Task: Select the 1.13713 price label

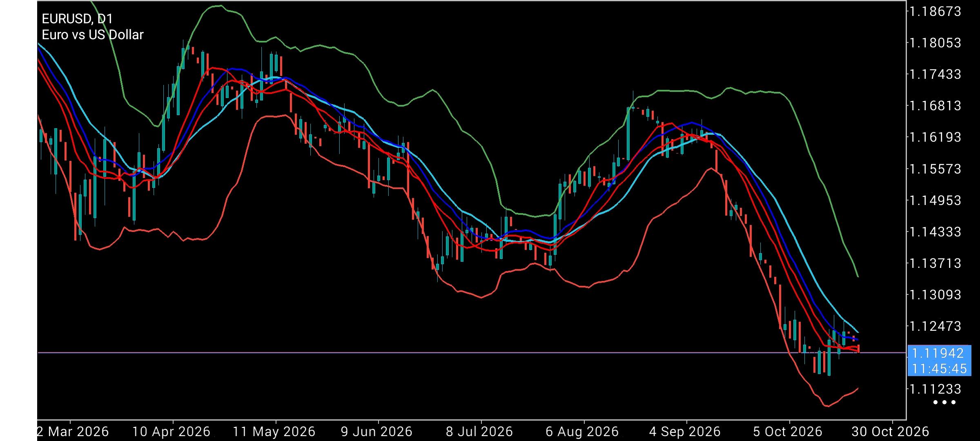Action: click(935, 263)
